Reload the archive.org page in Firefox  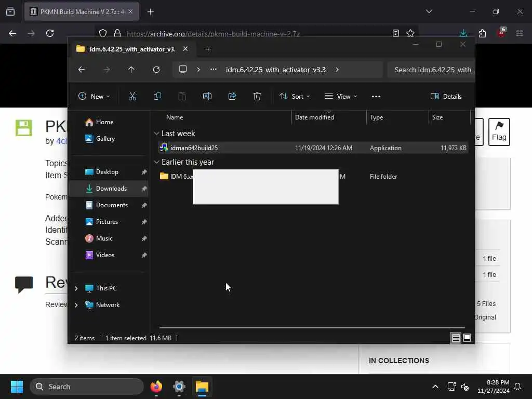(50, 33)
